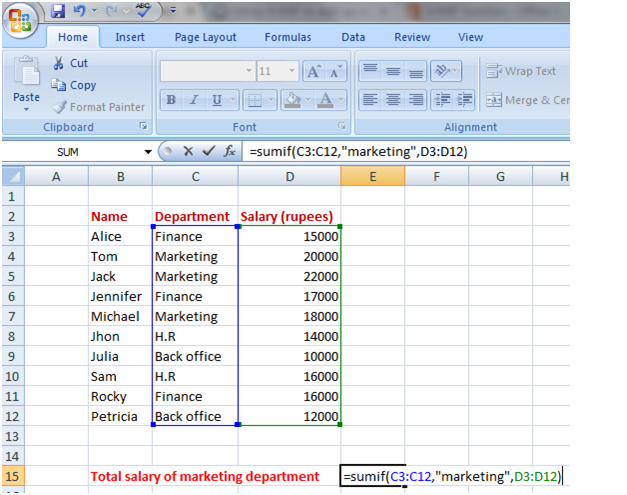The height and width of the screenshot is (495, 627).
Task: Click inside the formula bar text
Action: pyautogui.click(x=358, y=152)
